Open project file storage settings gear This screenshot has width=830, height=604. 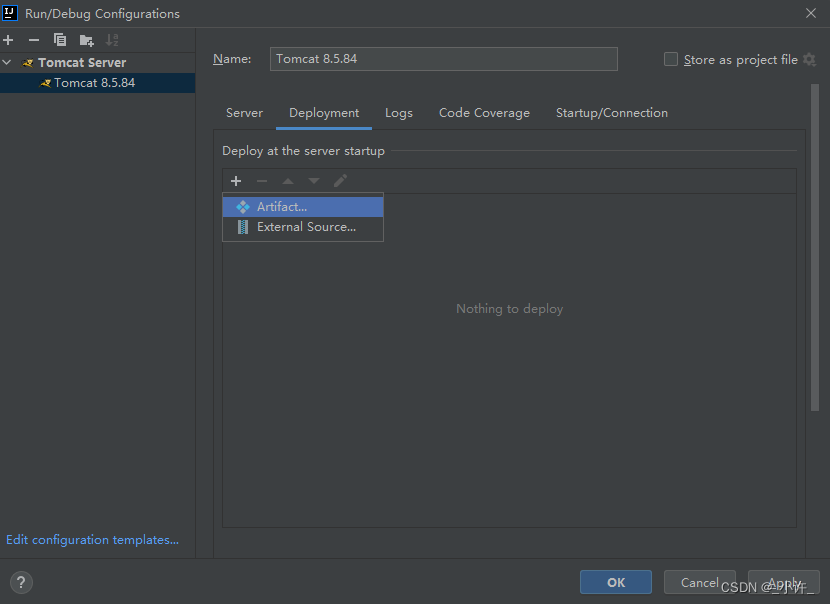tap(809, 59)
